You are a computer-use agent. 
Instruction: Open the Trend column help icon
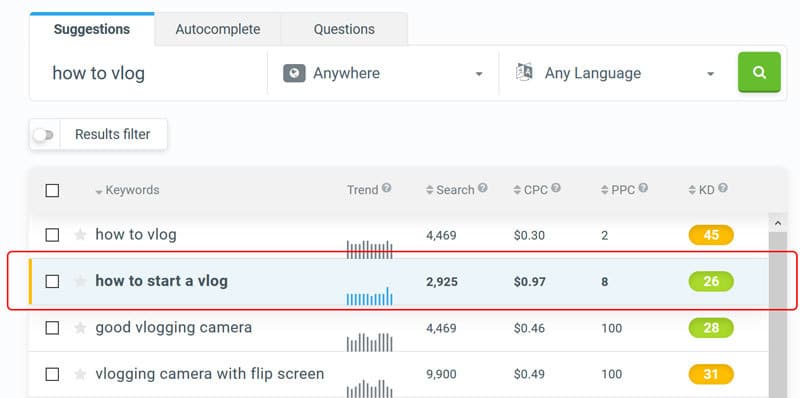(387, 188)
